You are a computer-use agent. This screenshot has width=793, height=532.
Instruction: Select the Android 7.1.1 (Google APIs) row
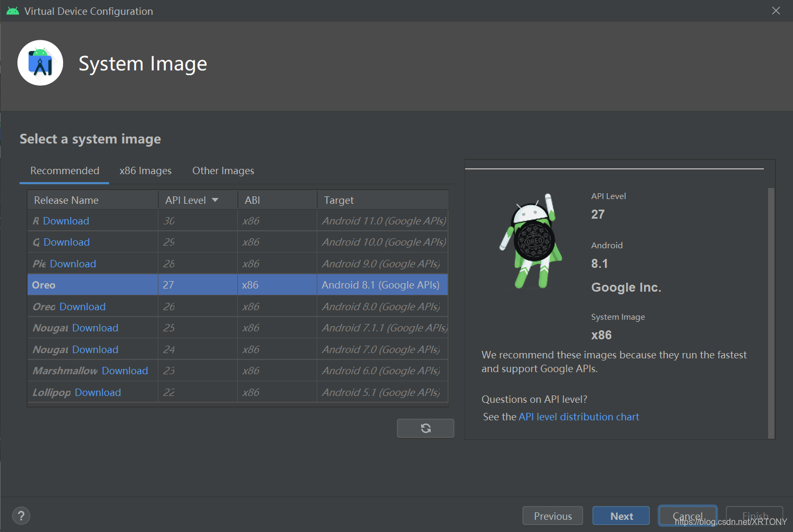click(238, 328)
